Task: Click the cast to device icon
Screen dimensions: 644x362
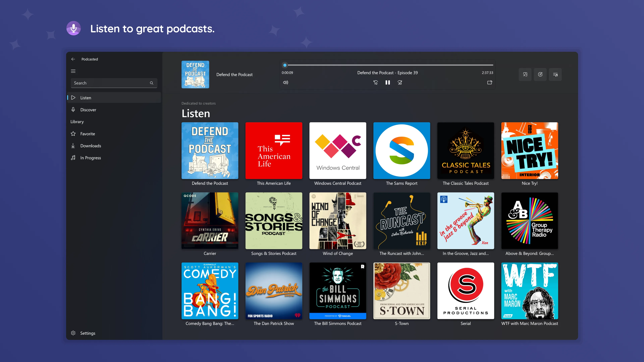Action: [490, 82]
